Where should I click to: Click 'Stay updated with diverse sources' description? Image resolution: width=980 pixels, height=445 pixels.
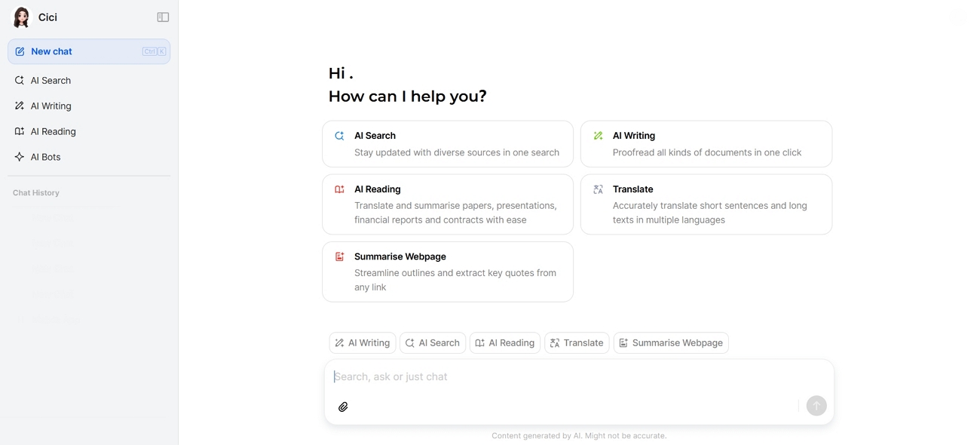pyautogui.click(x=457, y=152)
